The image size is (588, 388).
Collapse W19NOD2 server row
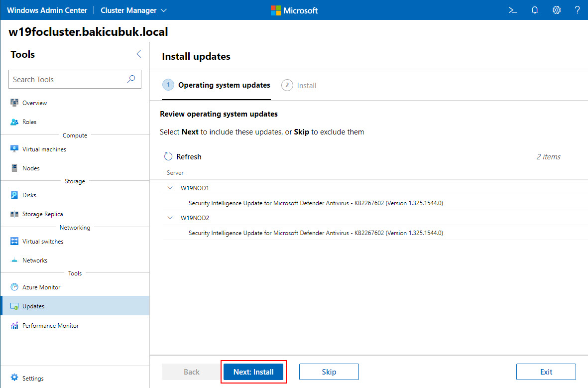[x=170, y=218]
